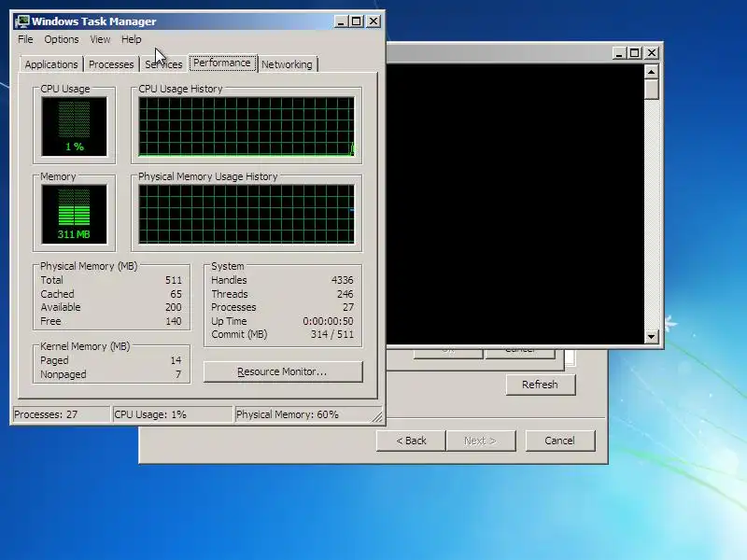Open the Help menu

(131, 39)
